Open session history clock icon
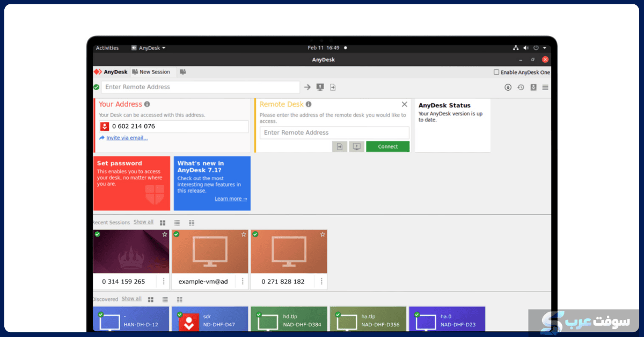 (521, 87)
